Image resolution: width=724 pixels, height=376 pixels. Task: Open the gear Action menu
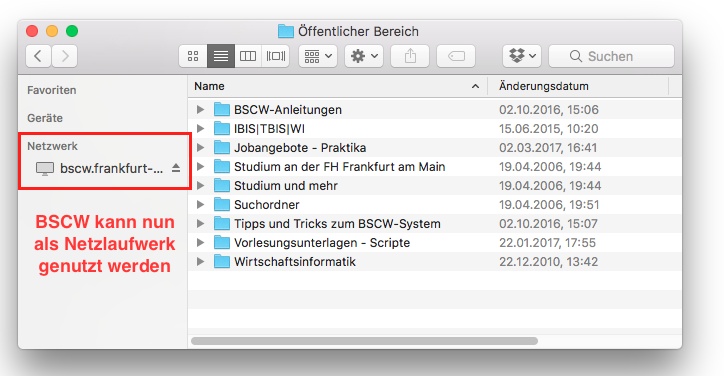point(364,56)
